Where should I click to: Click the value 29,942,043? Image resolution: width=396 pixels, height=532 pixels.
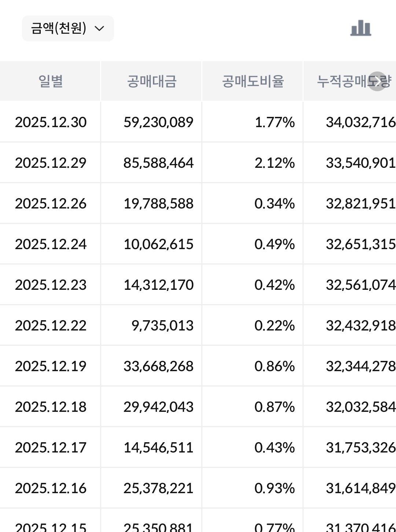[158, 407]
